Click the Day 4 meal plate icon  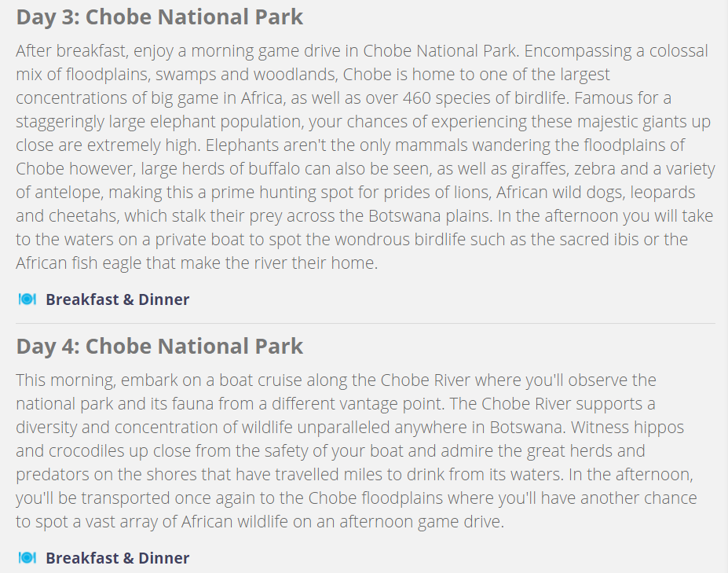(x=27, y=557)
